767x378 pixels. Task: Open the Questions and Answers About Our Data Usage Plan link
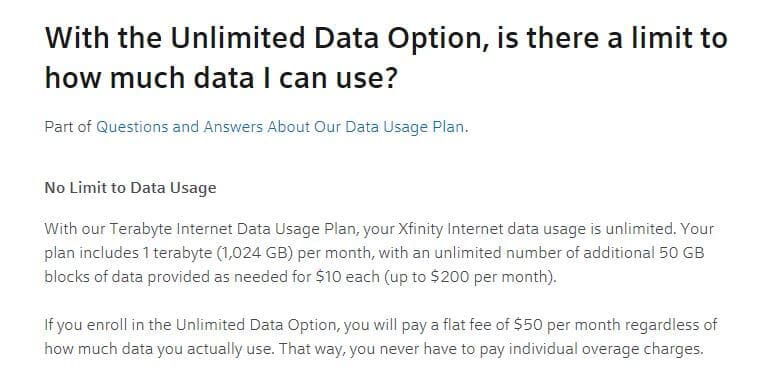tap(280, 127)
